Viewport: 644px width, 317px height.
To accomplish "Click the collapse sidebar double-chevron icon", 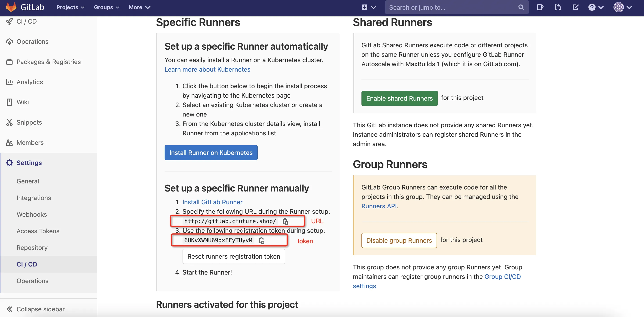I will pos(9,309).
